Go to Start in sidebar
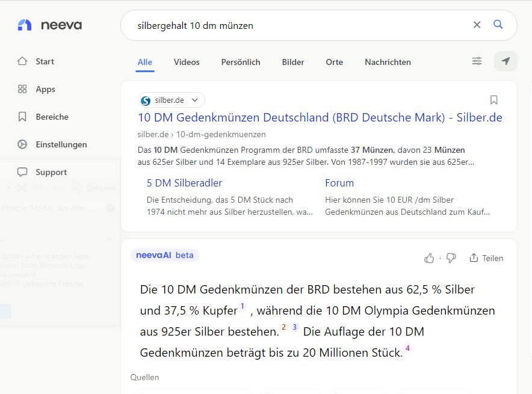The height and width of the screenshot is (394, 532). pos(45,62)
